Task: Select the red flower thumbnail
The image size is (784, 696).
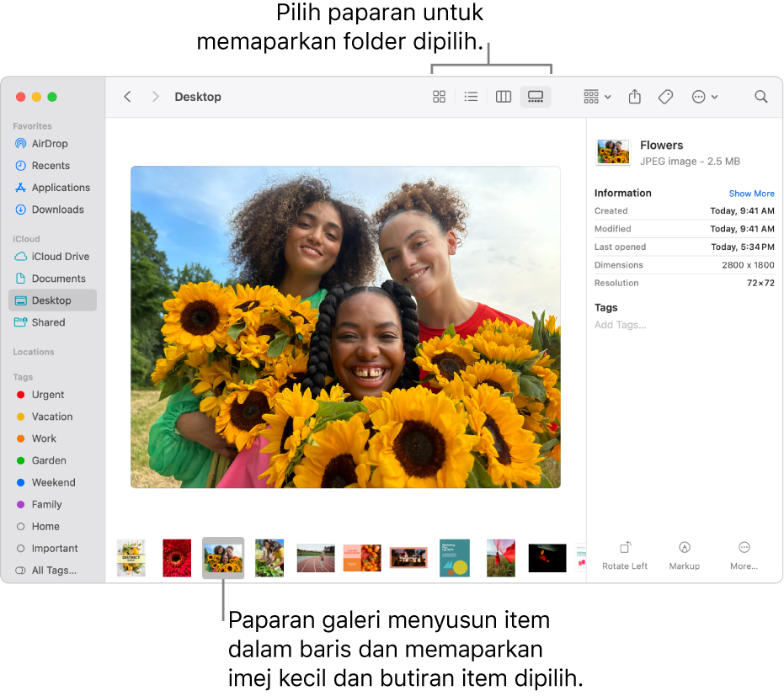Action: click(x=177, y=557)
